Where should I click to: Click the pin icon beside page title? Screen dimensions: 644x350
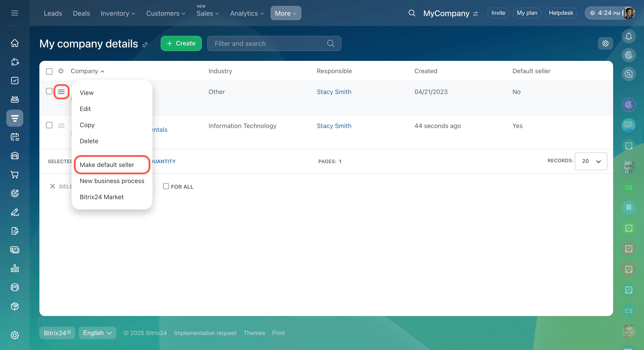(x=145, y=45)
